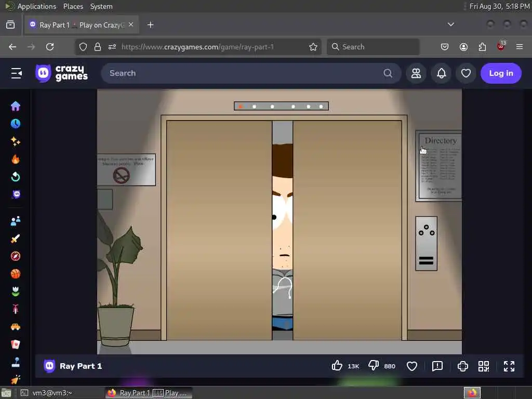Open uBlock extension icon with badge
Screen dimensions: 532x399
tap(501, 46)
